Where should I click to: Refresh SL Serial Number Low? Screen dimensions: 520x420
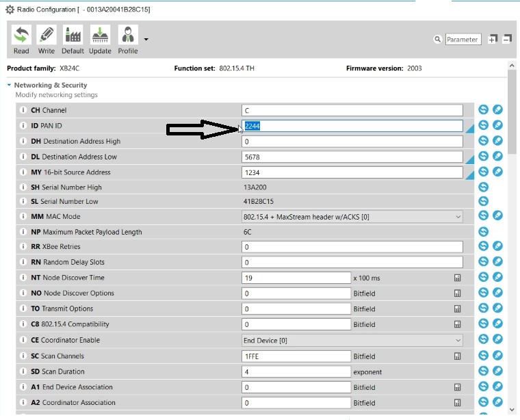tap(483, 201)
